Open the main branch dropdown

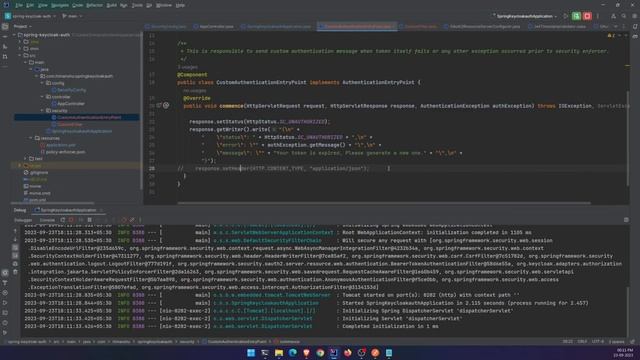(72, 16)
